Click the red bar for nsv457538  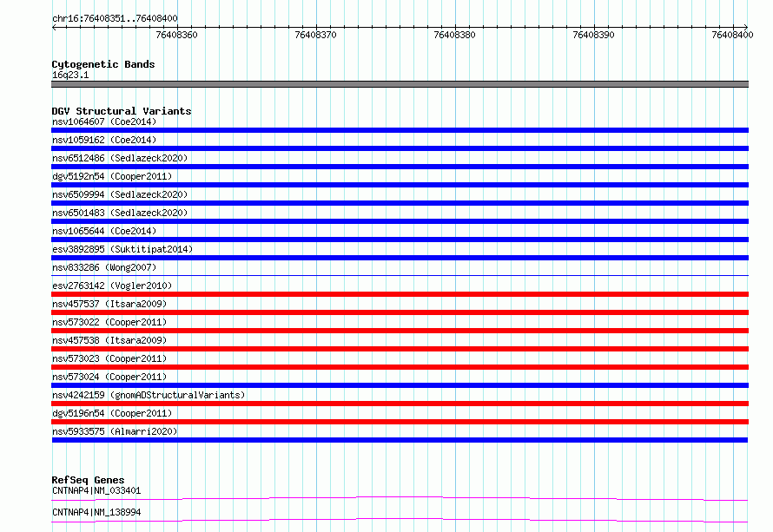[400, 349]
